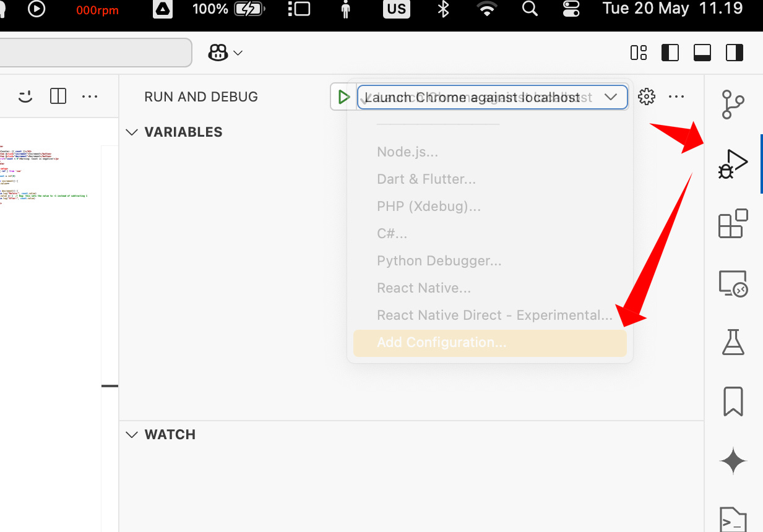This screenshot has height=532, width=763.
Task: Collapse the VARIABLES section
Action: click(132, 132)
